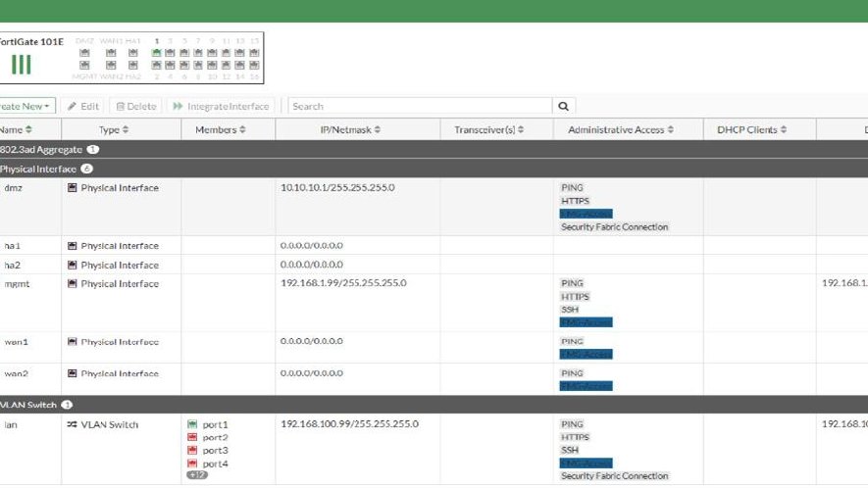
Task: Select port 10 on the faceplate
Action: tap(212, 66)
